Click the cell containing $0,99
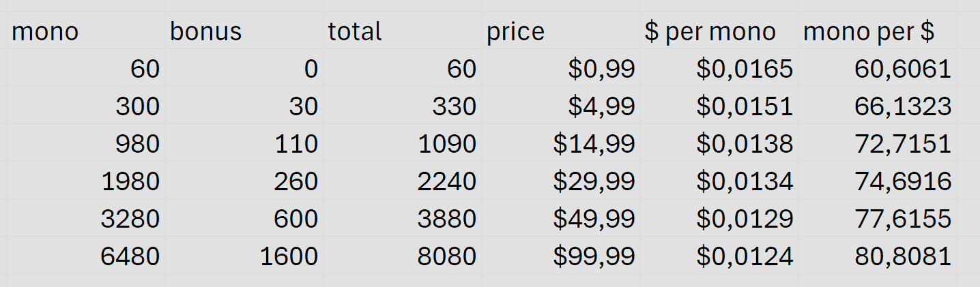 point(560,69)
